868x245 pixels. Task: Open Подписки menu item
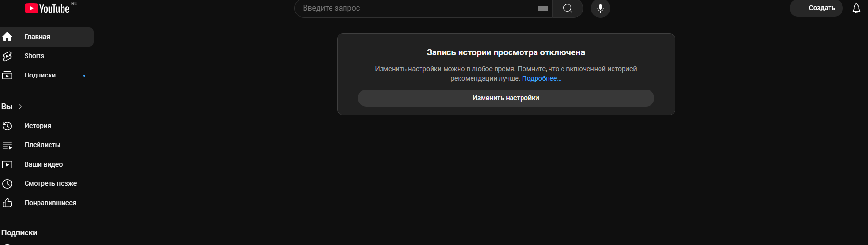point(47,76)
